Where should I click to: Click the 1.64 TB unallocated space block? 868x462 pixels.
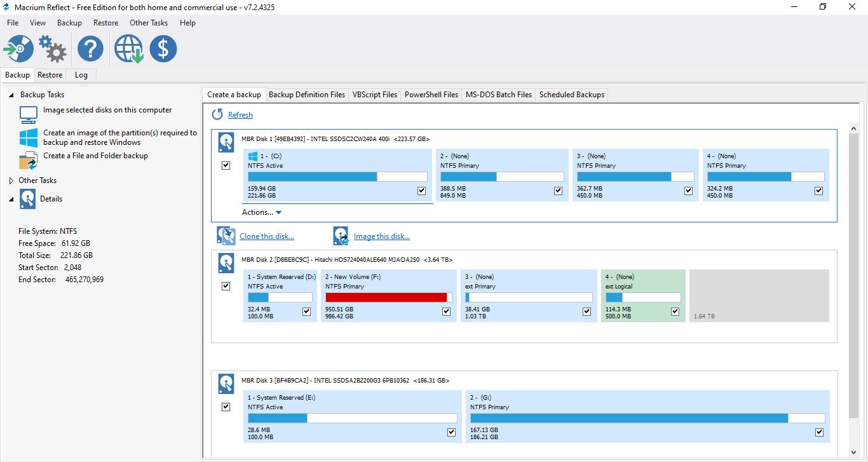[759, 296]
